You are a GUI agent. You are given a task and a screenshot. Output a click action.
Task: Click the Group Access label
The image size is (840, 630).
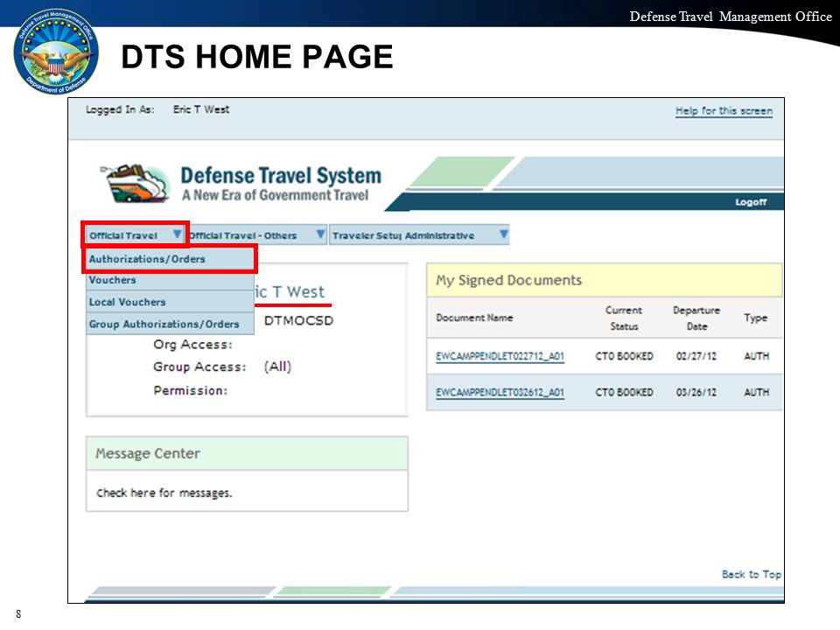[199, 367]
